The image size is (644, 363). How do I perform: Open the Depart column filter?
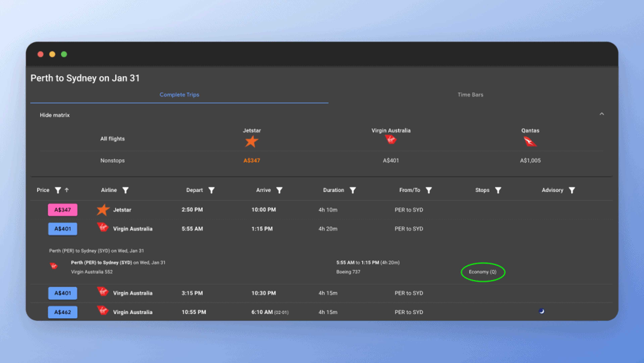tap(211, 190)
